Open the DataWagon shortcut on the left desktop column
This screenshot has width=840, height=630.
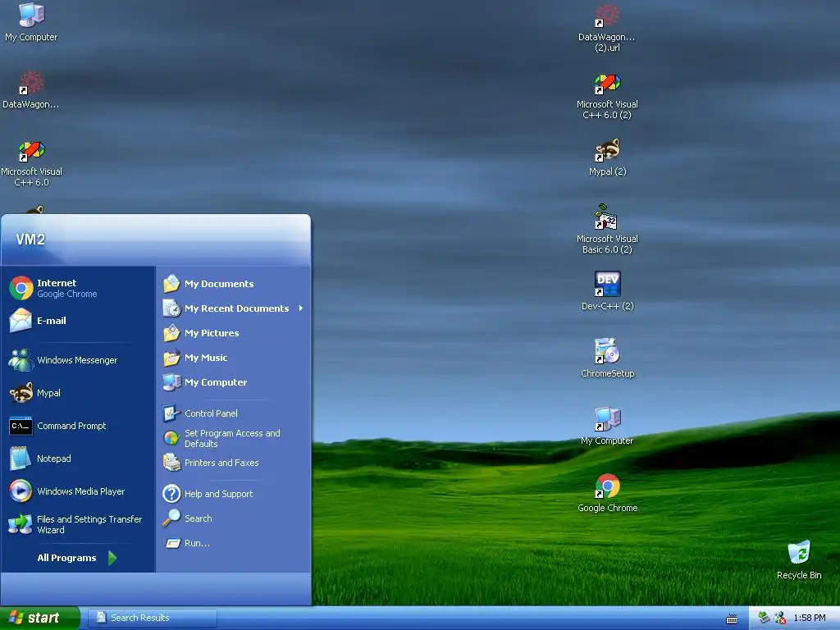(31, 90)
